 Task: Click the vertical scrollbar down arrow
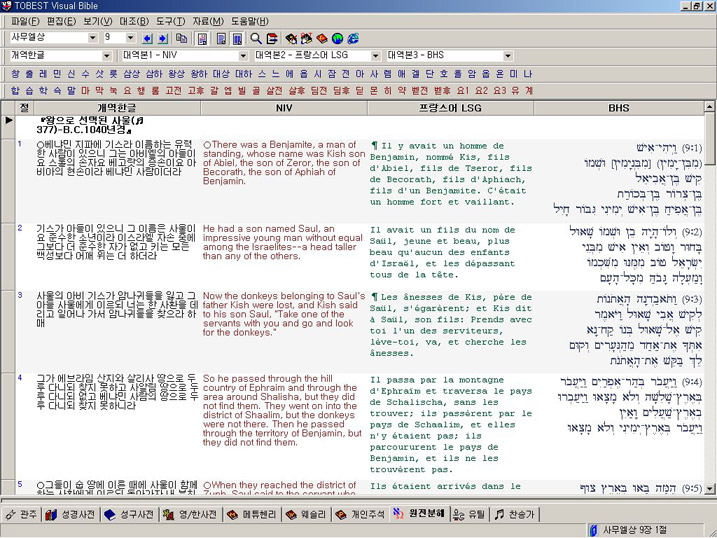[709, 489]
